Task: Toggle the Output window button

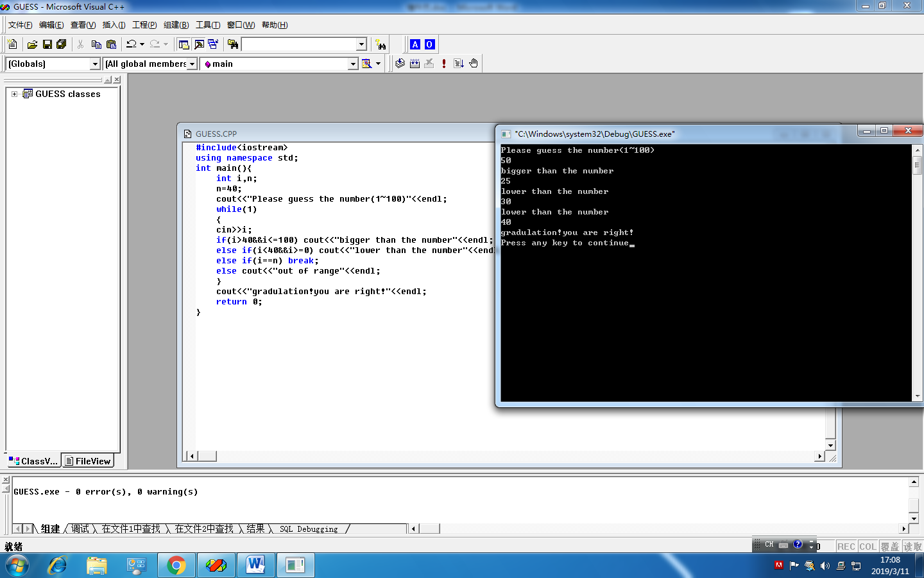Action: [x=199, y=44]
